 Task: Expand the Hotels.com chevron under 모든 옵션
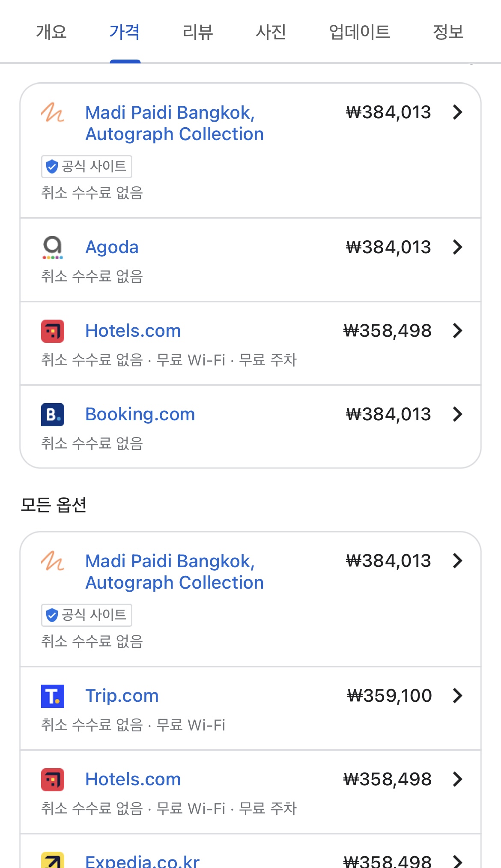click(458, 779)
